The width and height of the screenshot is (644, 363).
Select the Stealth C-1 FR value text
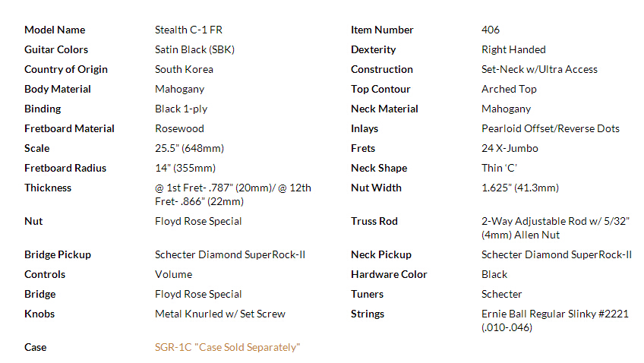188,30
